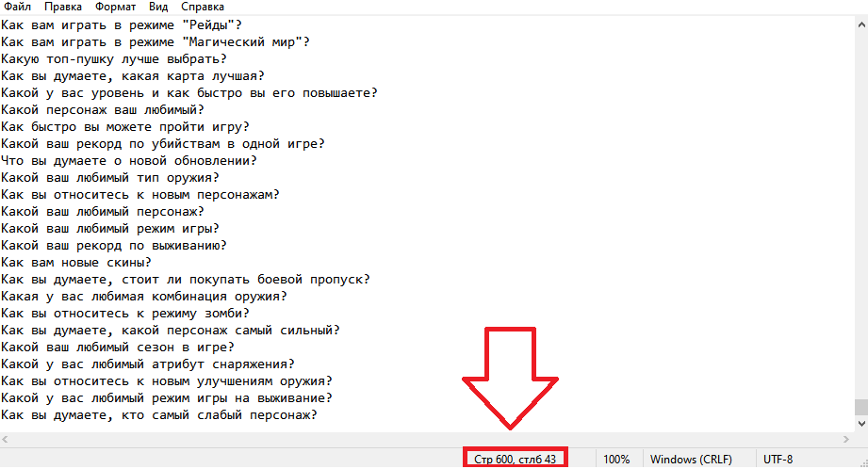
Task: Click line about покупать боевой пропуск
Action: pyautogui.click(x=186, y=280)
